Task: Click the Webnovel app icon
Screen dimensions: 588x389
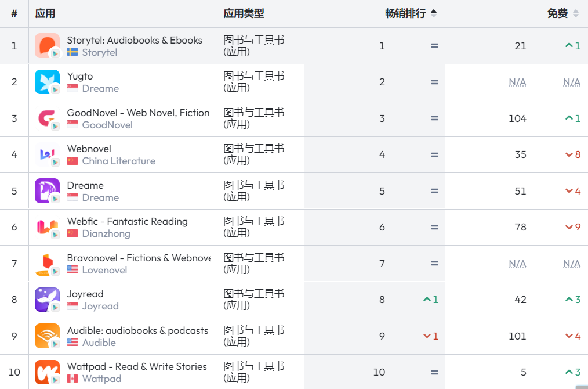Action: tap(47, 154)
